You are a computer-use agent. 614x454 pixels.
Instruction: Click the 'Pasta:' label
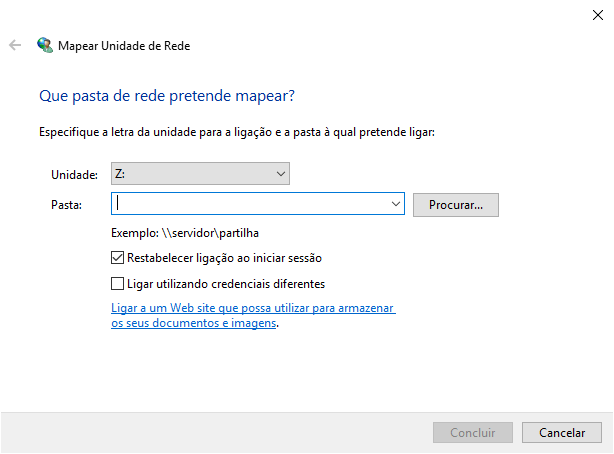pyautogui.click(x=65, y=204)
